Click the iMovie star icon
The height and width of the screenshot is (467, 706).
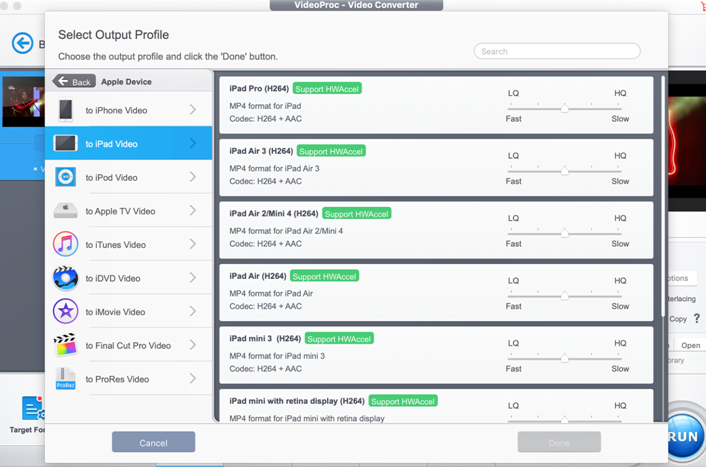65,311
